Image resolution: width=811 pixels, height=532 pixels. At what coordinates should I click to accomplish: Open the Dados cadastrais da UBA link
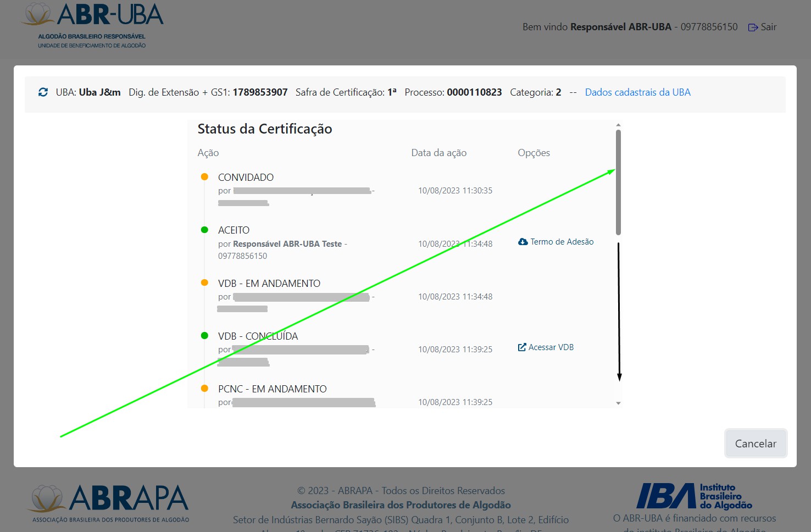(x=637, y=92)
